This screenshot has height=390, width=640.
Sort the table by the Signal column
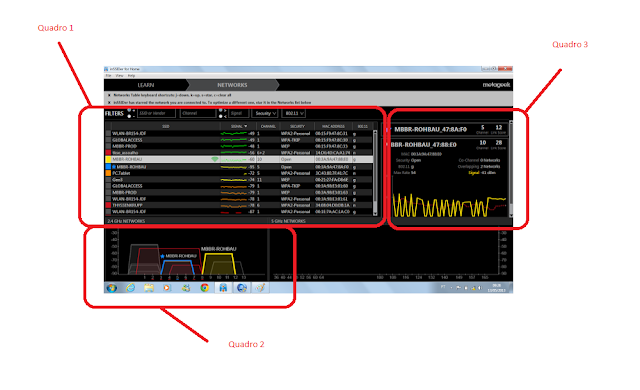[239, 126]
